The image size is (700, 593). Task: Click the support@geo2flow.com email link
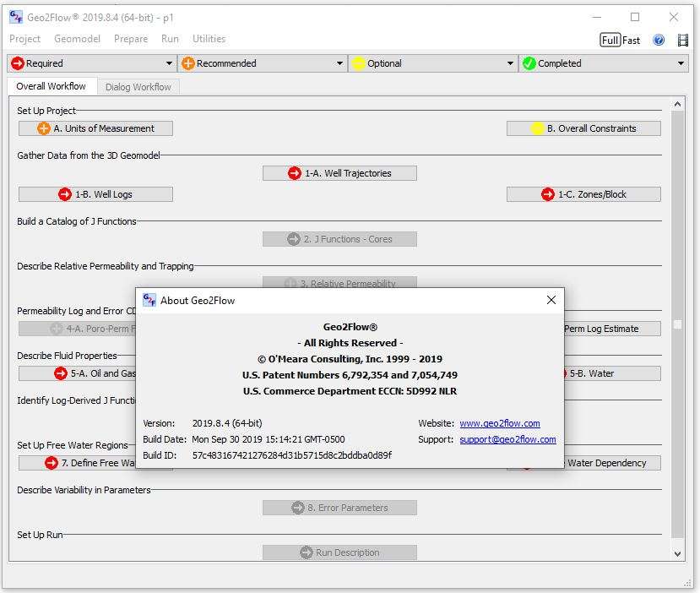(x=507, y=439)
